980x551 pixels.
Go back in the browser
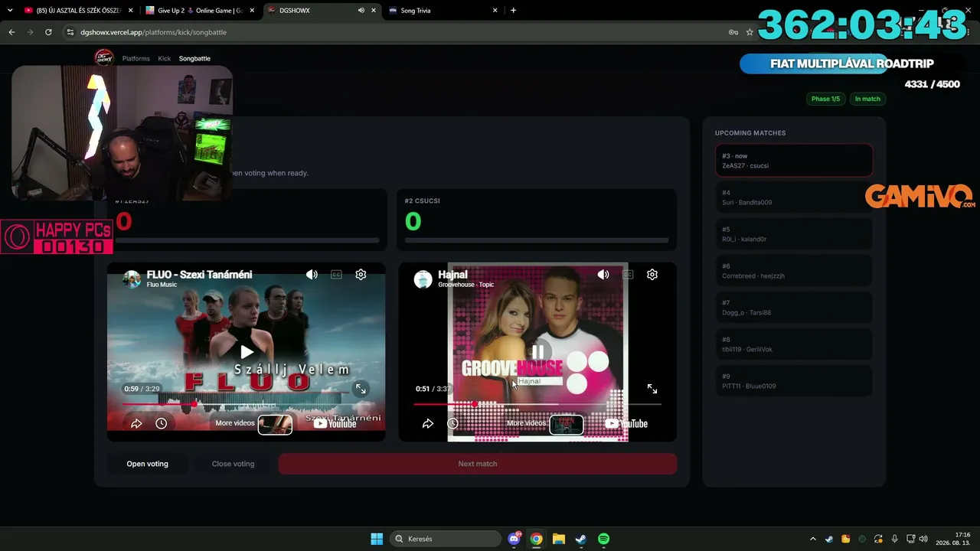tap(11, 32)
